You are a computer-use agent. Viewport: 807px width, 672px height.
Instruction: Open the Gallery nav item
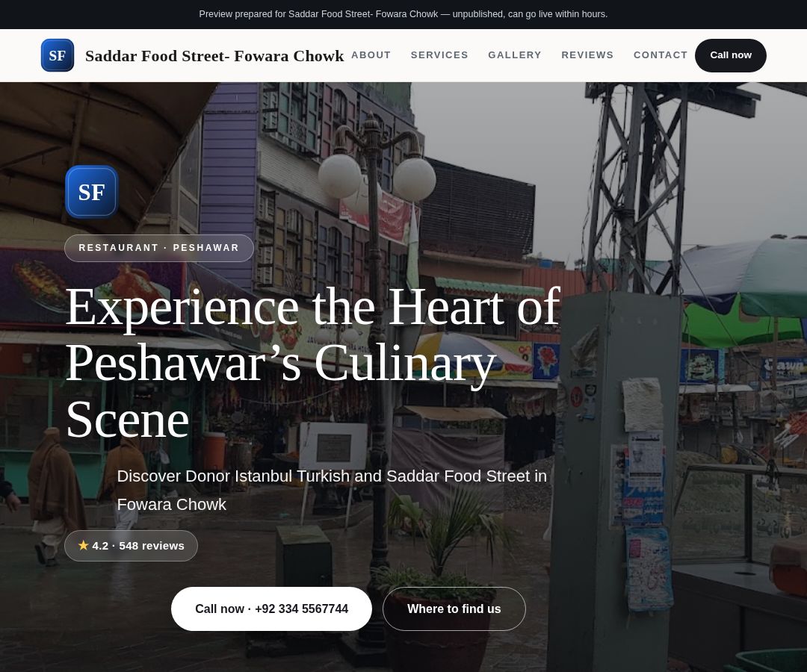coord(515,55)
